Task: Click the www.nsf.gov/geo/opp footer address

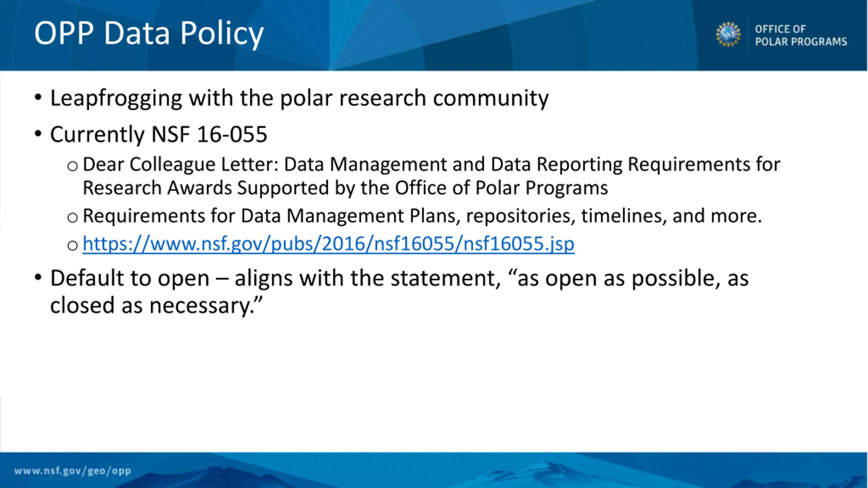Action: (73, 471)
